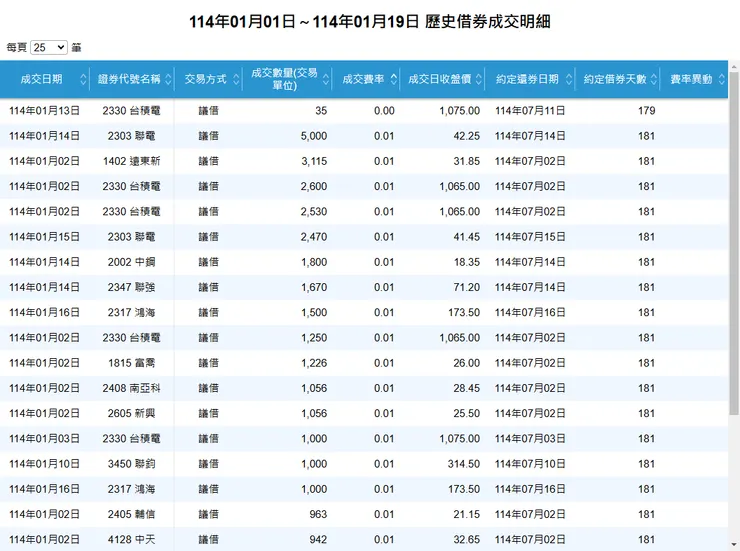Click sort arrows beside 費率異動 header
This screenshot has width=740, height=551.
coord(722,79)
